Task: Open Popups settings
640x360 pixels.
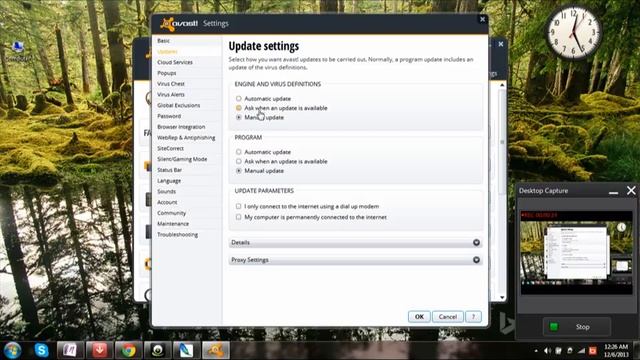Action: point(167,73)
